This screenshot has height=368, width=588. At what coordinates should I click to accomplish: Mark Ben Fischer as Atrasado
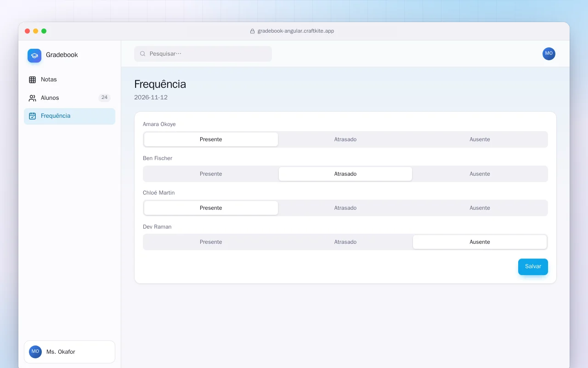345,174
